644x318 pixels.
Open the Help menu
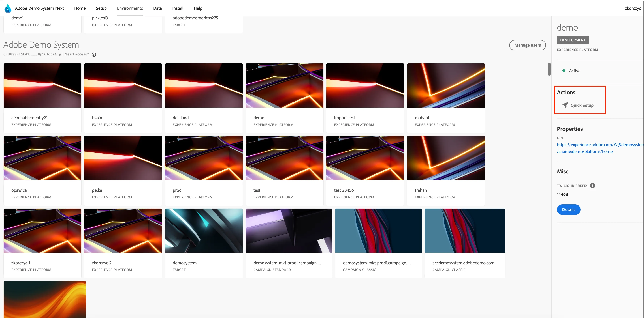click(198, 8)
